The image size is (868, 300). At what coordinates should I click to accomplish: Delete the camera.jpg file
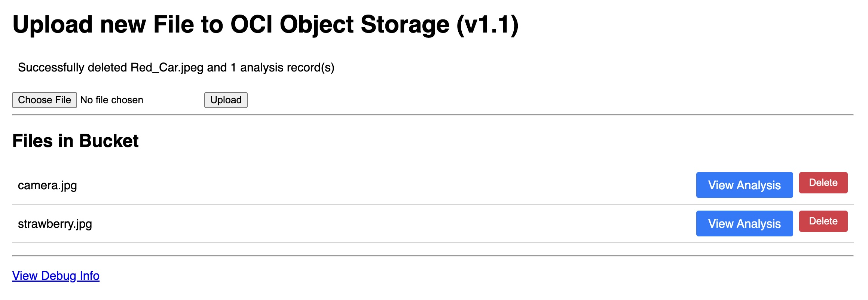click(x=823, y=183)
